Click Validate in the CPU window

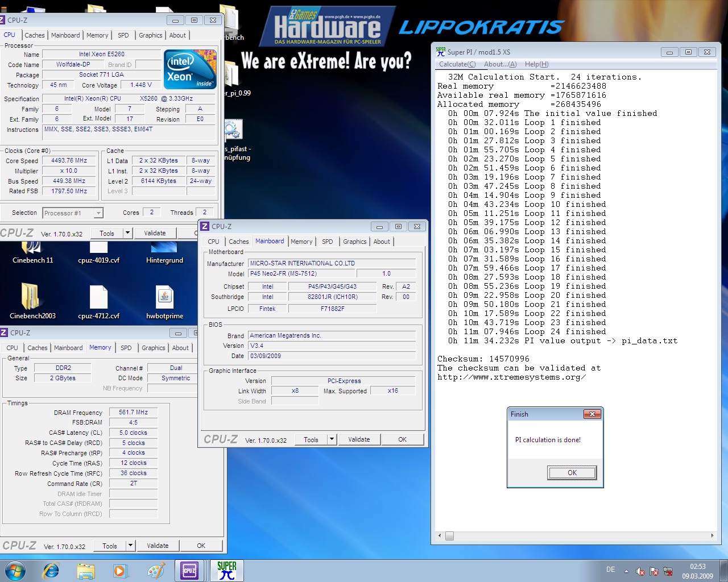click(x=155, y=233)
